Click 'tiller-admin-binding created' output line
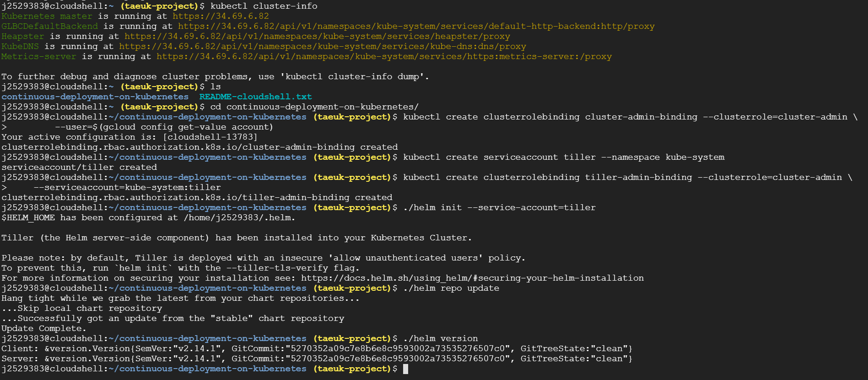 point(197,197)
